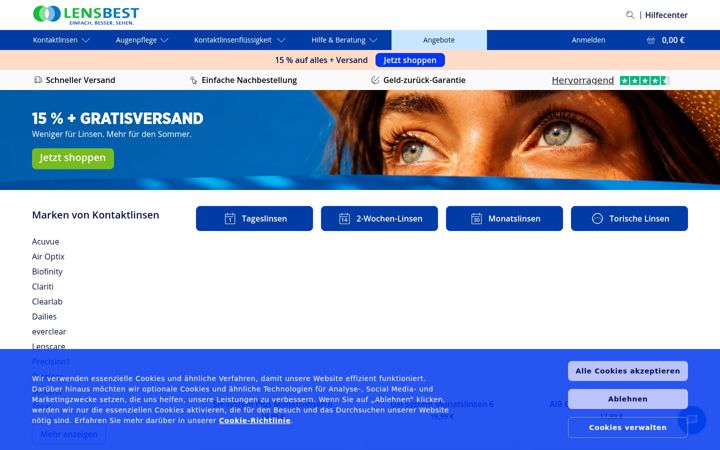Click the Schneller Versand truck icon

[x=38, y=80]
